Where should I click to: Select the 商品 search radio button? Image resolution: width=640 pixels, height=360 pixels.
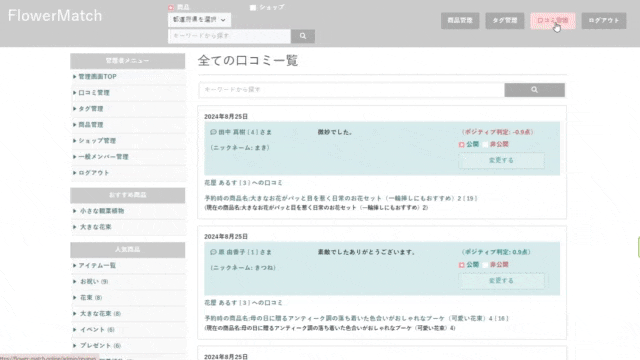tap(171, 7)
